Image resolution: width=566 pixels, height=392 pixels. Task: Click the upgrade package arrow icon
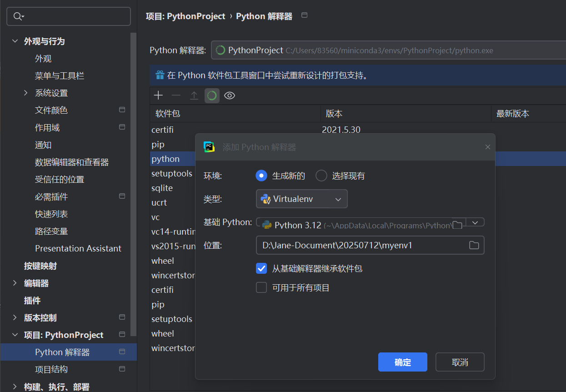[x=194, y=95]
